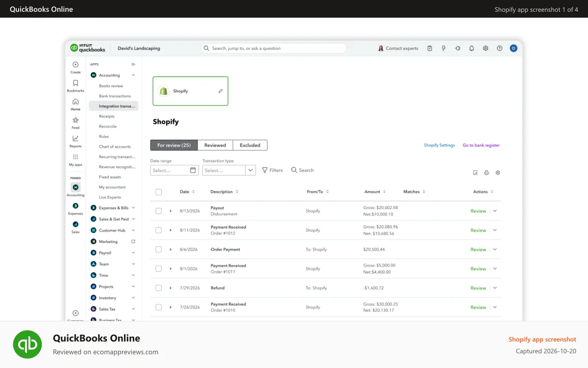Image resolution: width=588 pixels, height=368 pixels.
Task: Open the settings gear in header
Action: tap(486, 48)
